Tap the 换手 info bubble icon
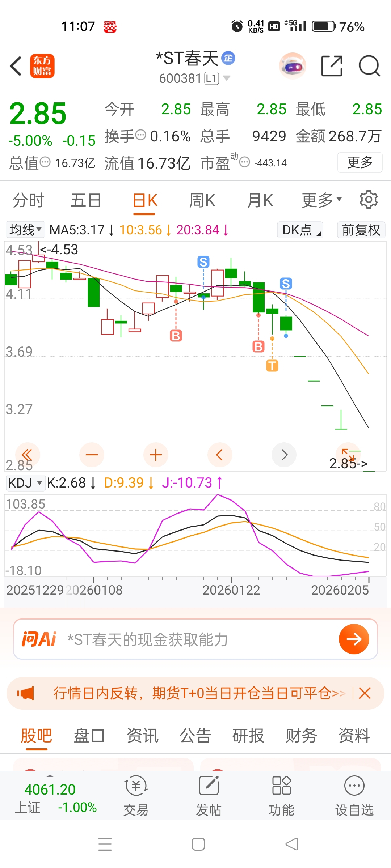Image resolution: width=391 pixels, height=868 pixels. [x=140, y=135]
